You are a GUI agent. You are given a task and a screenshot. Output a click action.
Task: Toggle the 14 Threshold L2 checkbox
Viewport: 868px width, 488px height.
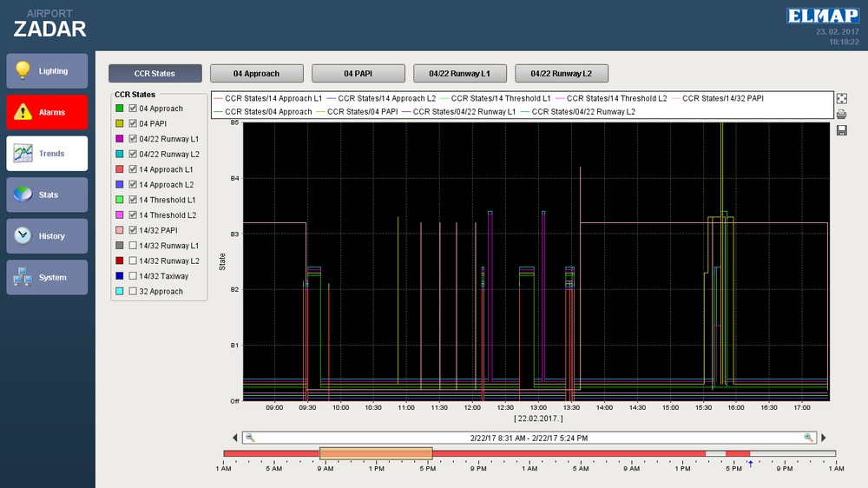[x=133, y=215]
